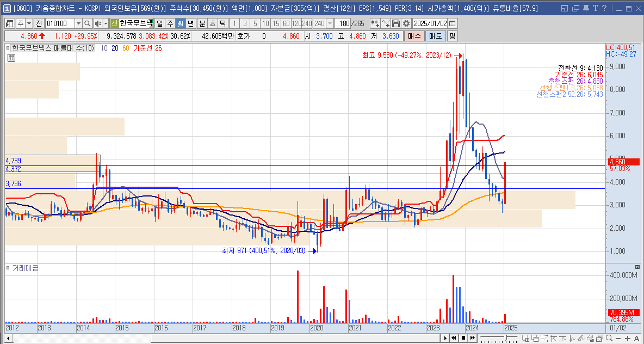The width and height of the screenshot is (644, 344).
Task: Click the 한국무브넥스 매물대 수(10) legend label
Action: coord(53,48)
